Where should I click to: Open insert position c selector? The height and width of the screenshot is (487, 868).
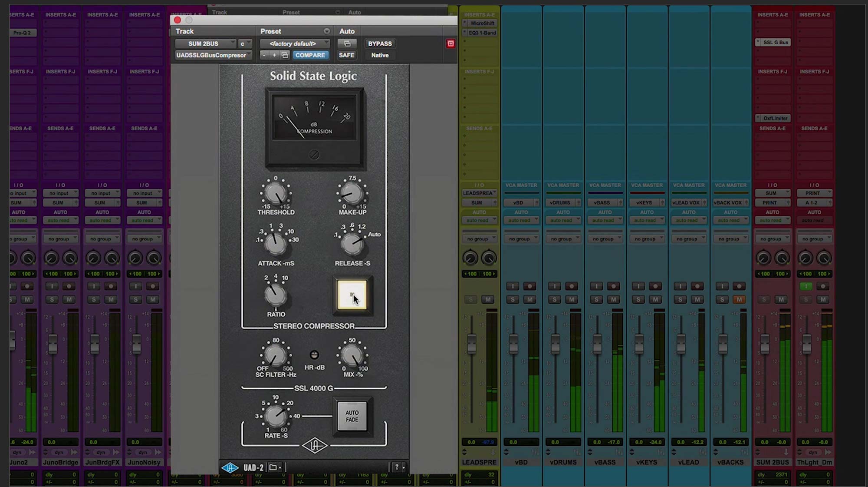click(x=245, y=43)
